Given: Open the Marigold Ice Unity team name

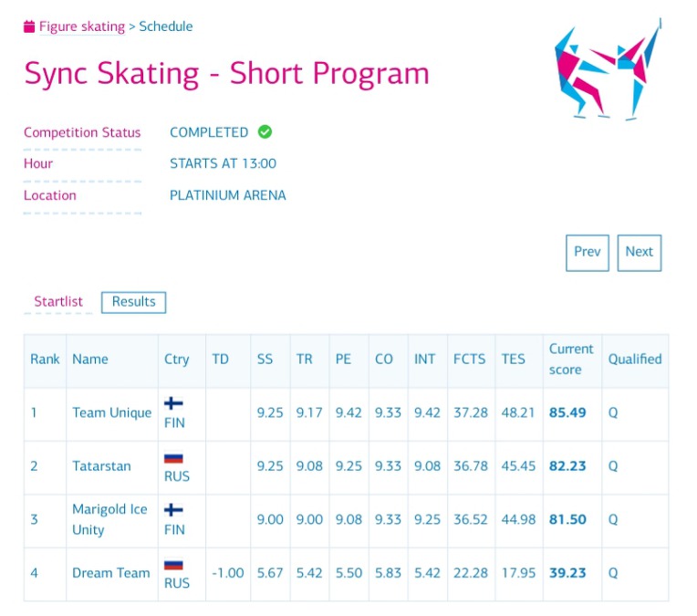Looking at the screenshot, I should click(109, 519).
